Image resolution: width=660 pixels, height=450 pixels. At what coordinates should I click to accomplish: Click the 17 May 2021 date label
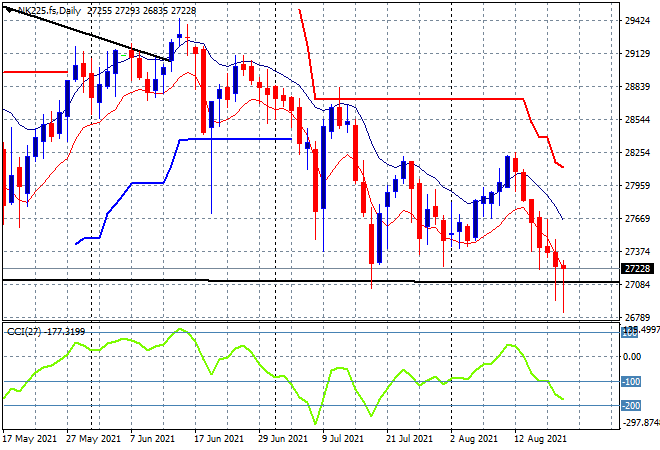29,439
